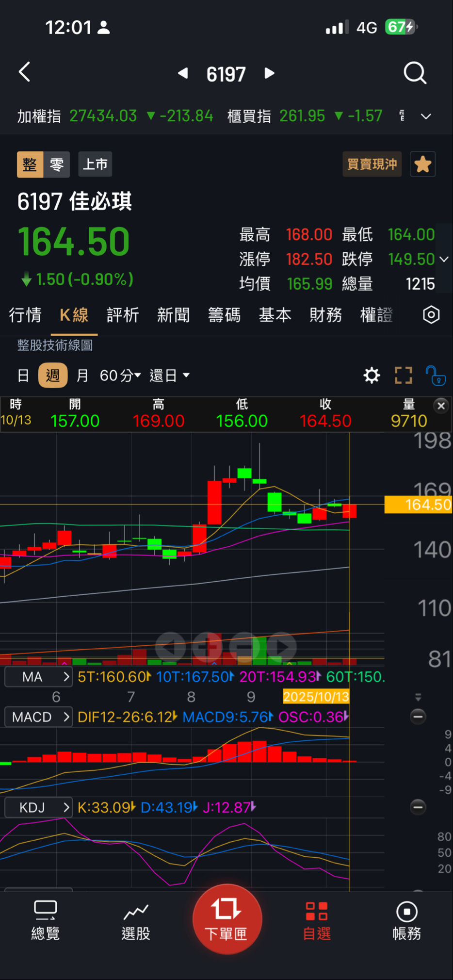Move chart cursor right arrow overlay
This screenshot has height=980, width=453.
(282, 647)
